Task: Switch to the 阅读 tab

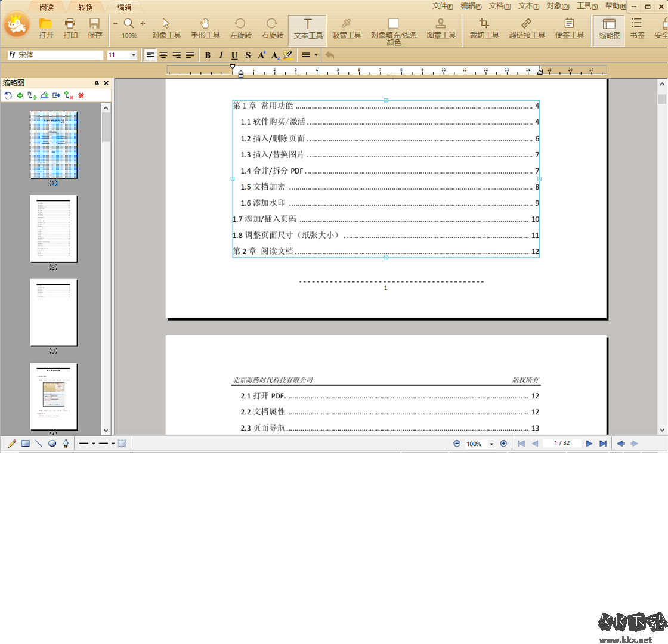Action: 47,7
